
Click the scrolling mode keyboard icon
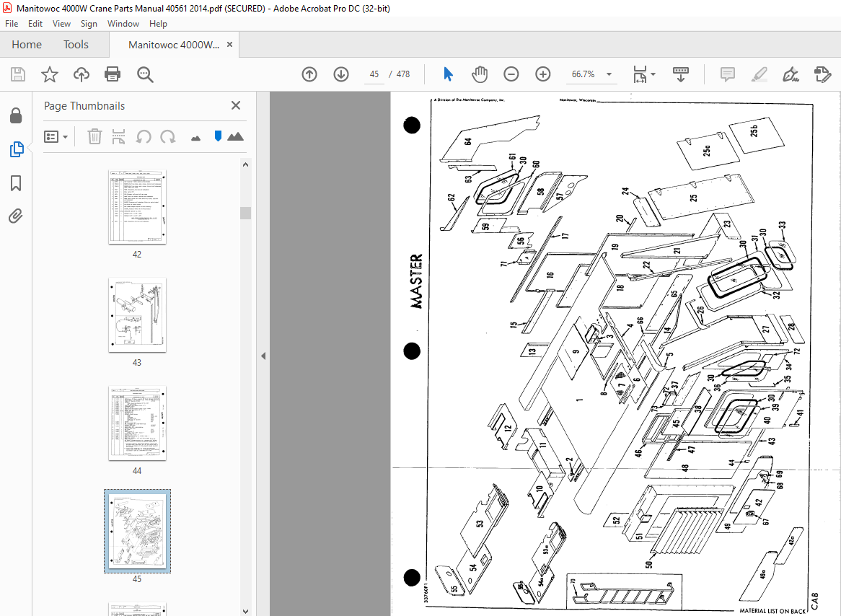(681, 74)
